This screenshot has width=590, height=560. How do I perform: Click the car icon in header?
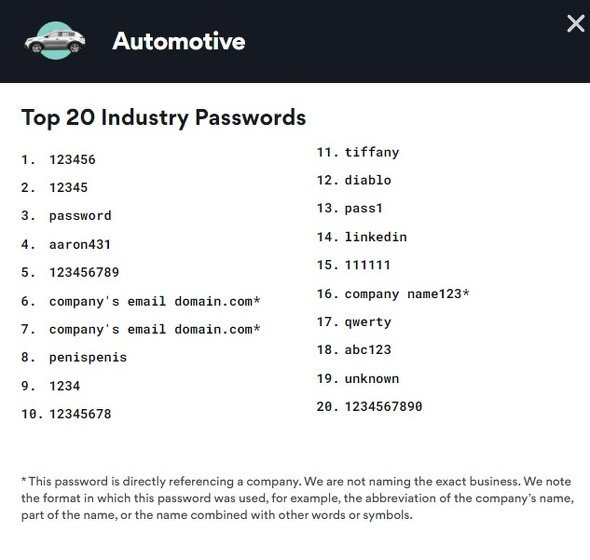(x=55, y=40)
